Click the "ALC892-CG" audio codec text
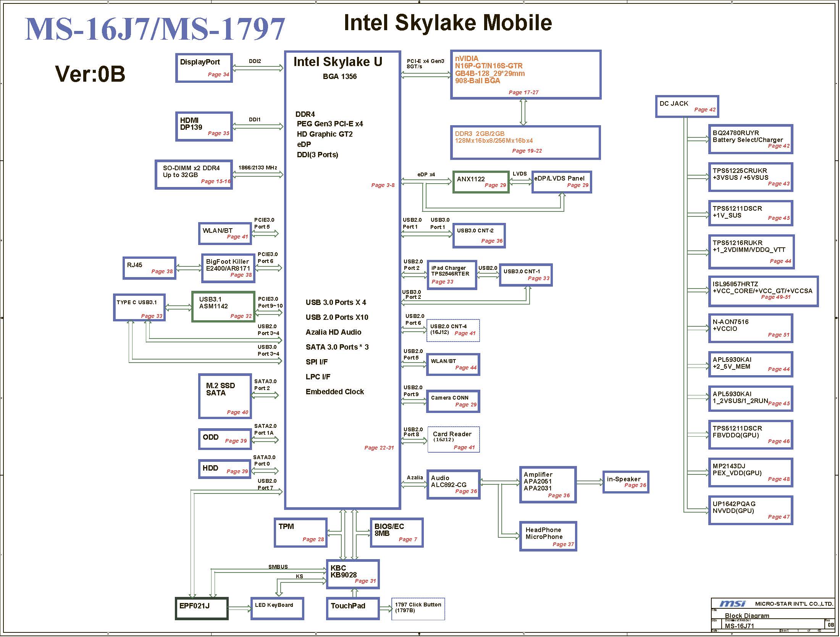This screenshot has height=637, width=840. pyautogui.click(x=449, y=485)
